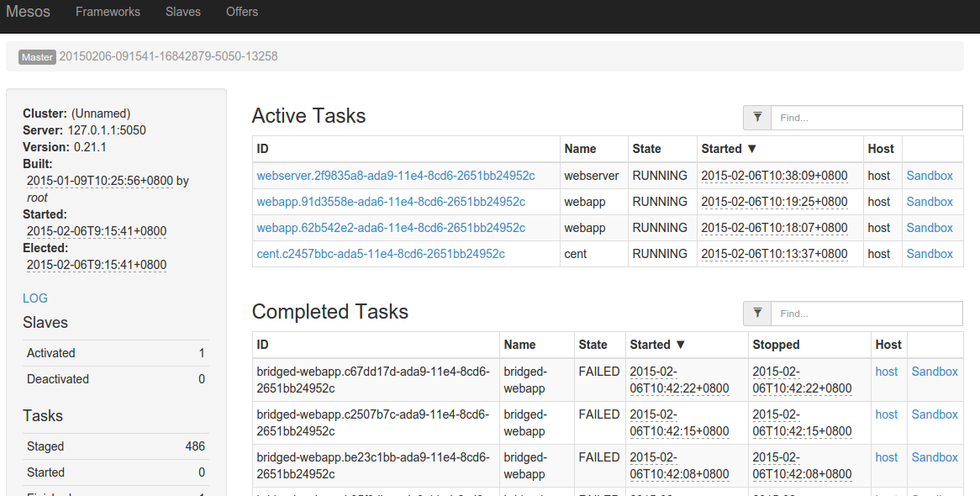Open Sandbox for the webserver task
Image resolution: width=980 pixels, height=496 pixels.
(930, 176)
